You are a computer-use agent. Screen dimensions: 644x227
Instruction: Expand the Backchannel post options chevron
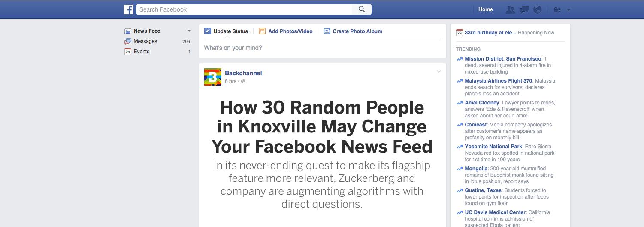pyautogui.click(x=438, y=72)
